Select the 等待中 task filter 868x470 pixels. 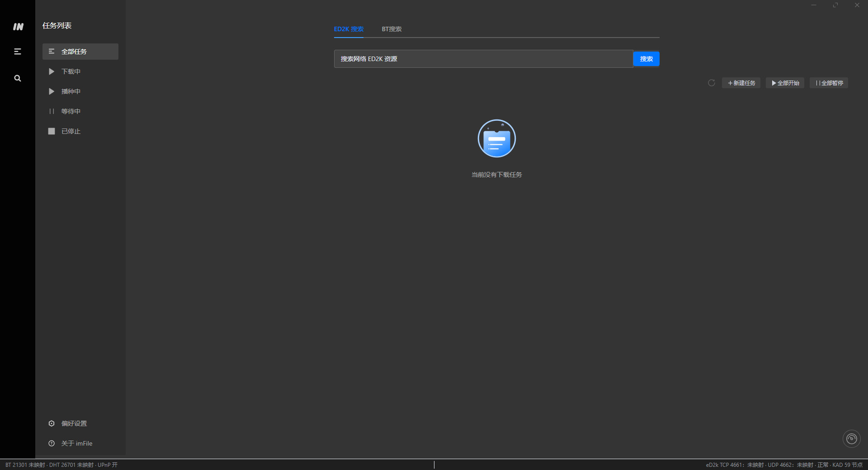point(80,111)
